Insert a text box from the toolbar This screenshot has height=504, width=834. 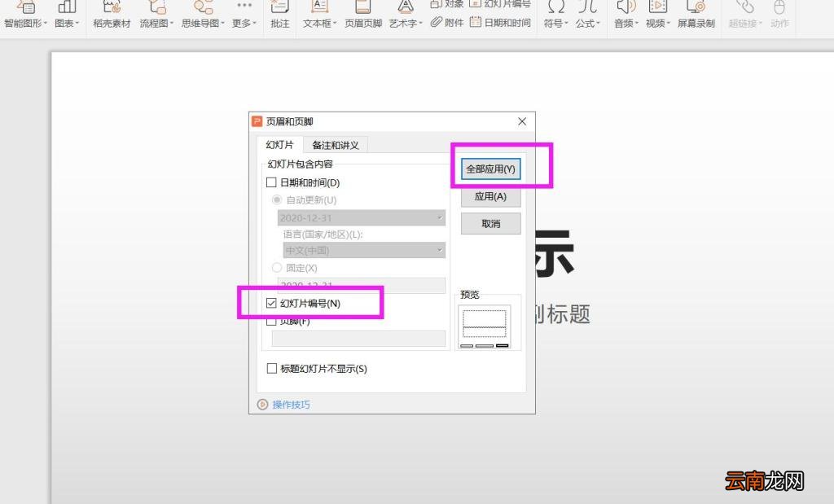pos(317,16)
